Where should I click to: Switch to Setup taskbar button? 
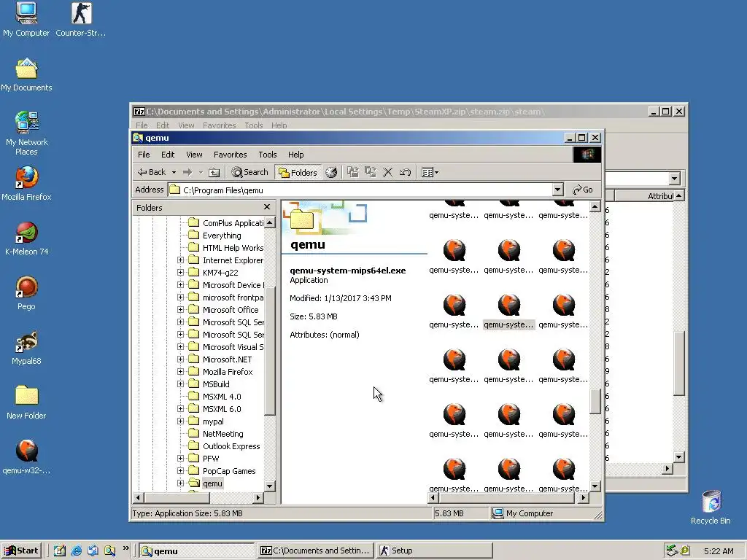click(433, 551)
